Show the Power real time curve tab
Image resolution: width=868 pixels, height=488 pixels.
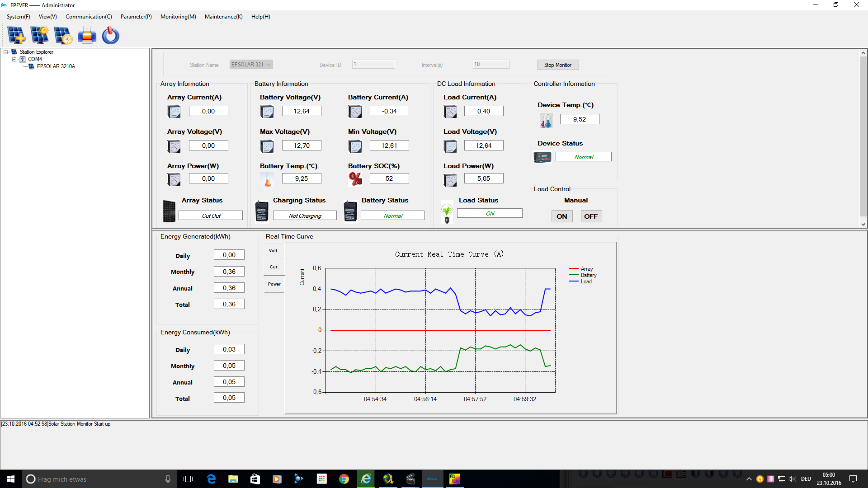pyautogui.click(x=274, y=284)
